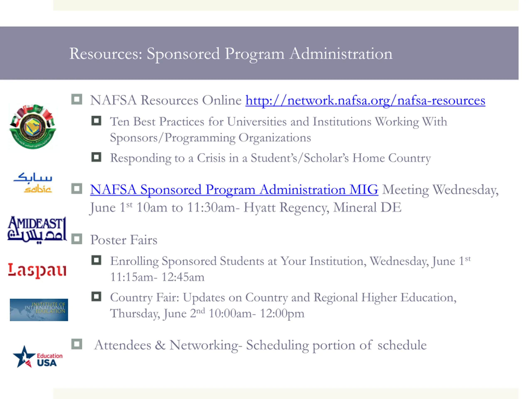
Task: Click the GCC emblem logo with flags
Action: click(33, 127)
